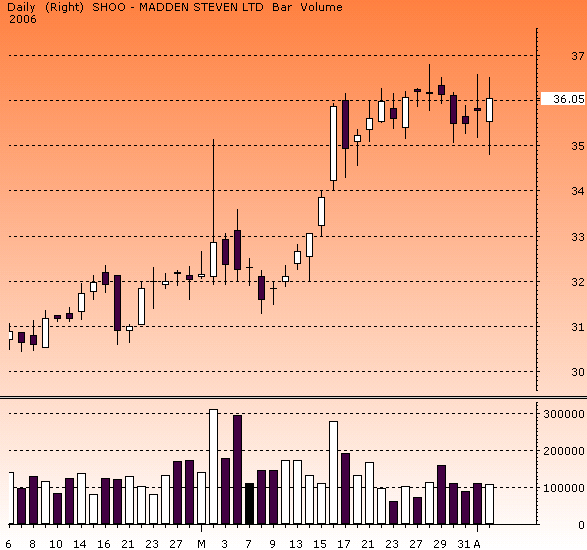Click date label 31 on time axis
Screen dimensions: 587x550
coord(464,544)
